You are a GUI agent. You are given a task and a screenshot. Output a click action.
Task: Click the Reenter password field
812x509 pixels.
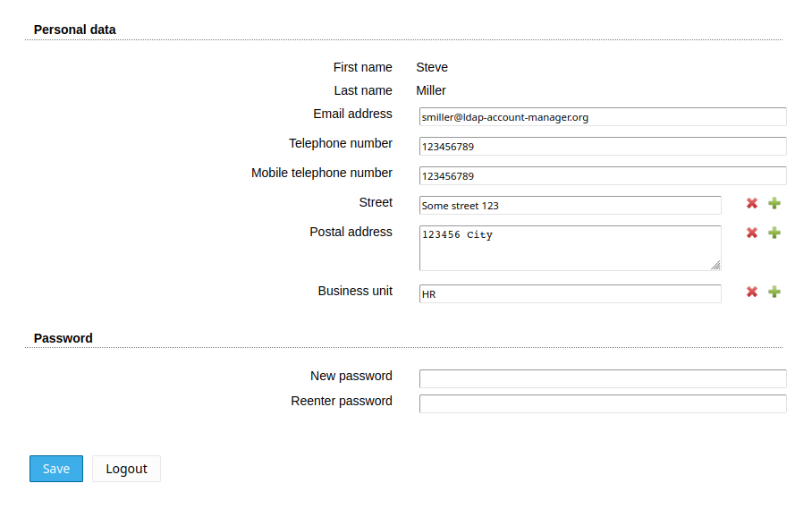(602, 403)
